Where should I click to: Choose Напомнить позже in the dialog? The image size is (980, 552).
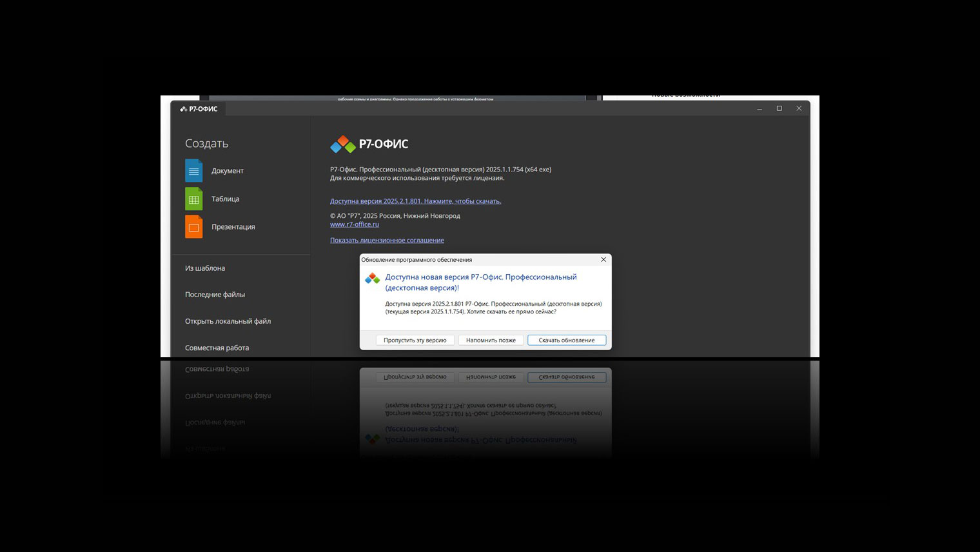[491, 340]
